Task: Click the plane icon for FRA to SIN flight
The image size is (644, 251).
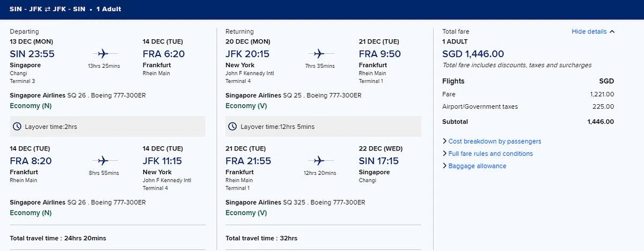Action: [x=319, y=161]
